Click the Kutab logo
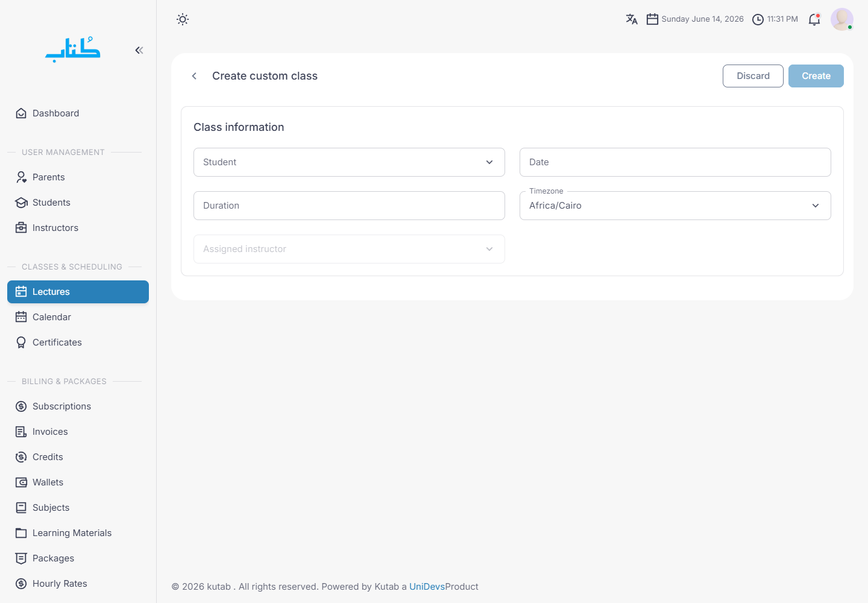868x603 pixels. [x=73, y=49]
